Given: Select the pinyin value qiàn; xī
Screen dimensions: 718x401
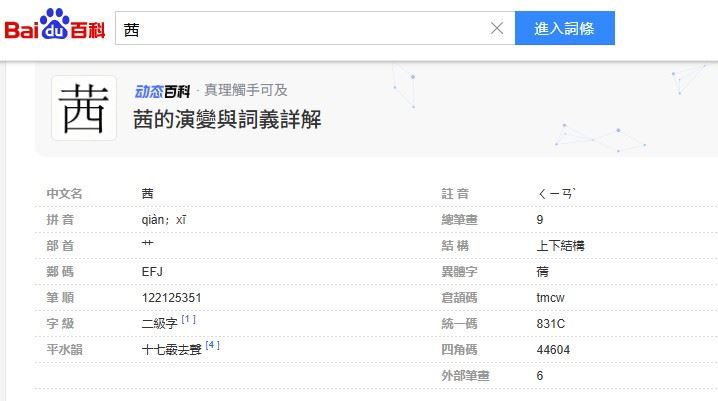Looking at the screenshot, I should [164, 220].
